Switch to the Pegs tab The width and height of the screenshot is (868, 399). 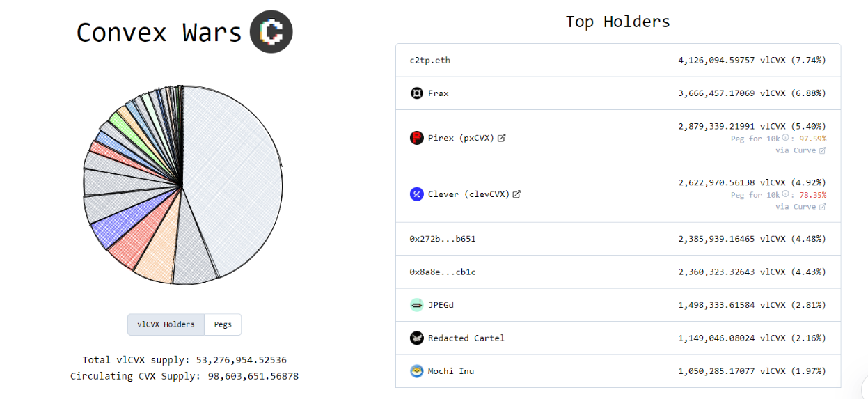223,324
